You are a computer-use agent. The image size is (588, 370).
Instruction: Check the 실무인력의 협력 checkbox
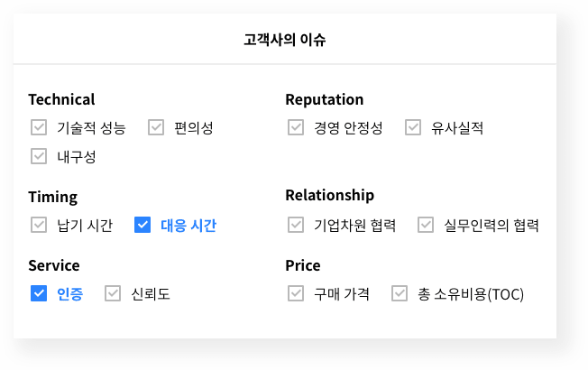[x=427, y=225]
